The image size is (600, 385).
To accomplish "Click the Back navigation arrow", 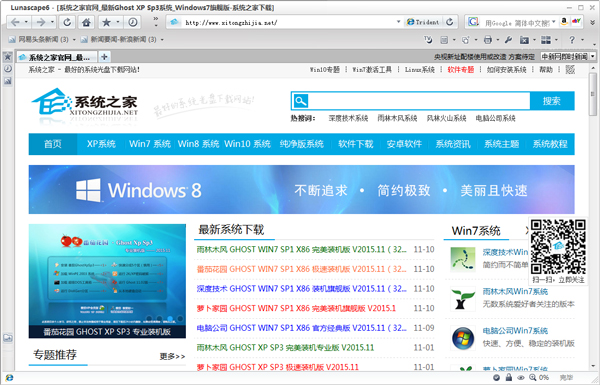I will click(15, 22).
